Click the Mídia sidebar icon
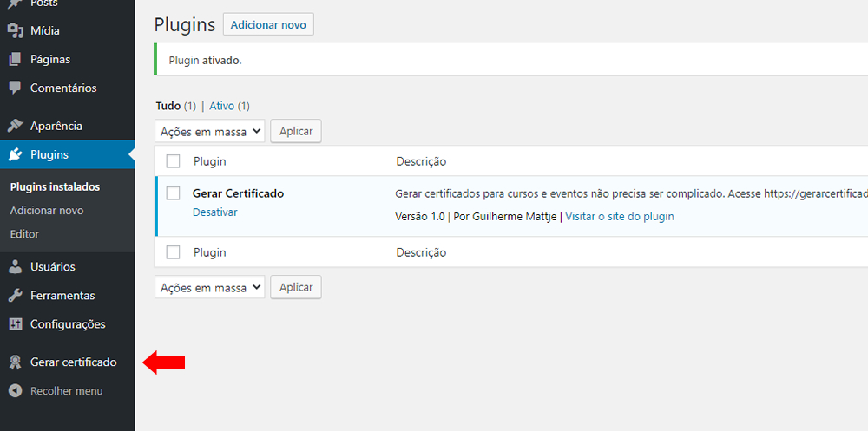The width and height of the screenshot is (868, 431). coord(16,30)
